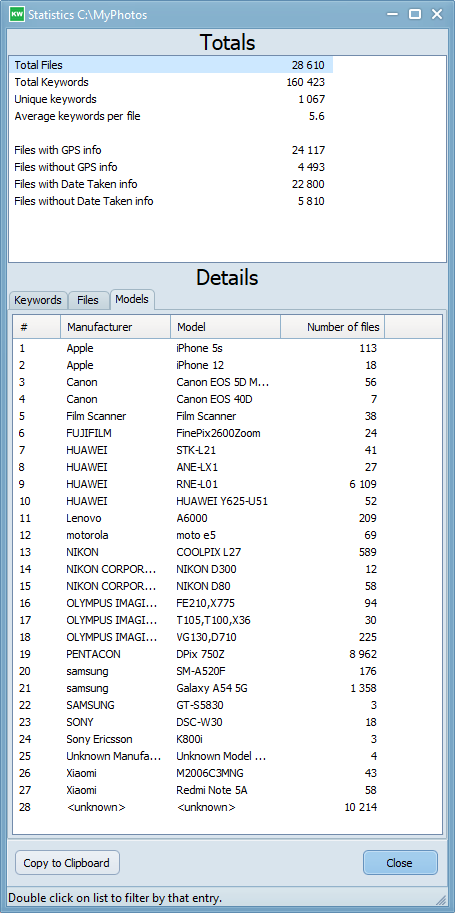Select the T105,T100,X36 row
The height and width of the screenshot is (913, 455).
pos(199,620)
